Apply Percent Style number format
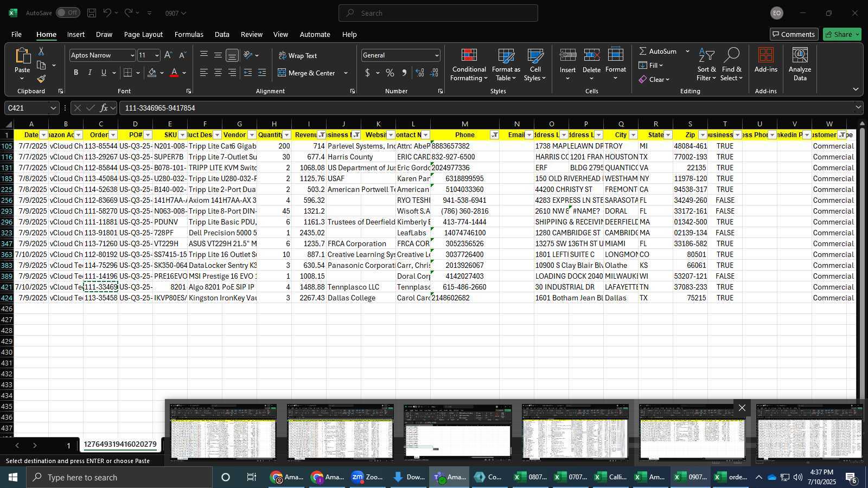Viewport: 868px width, 488px height. coord(390,73)
